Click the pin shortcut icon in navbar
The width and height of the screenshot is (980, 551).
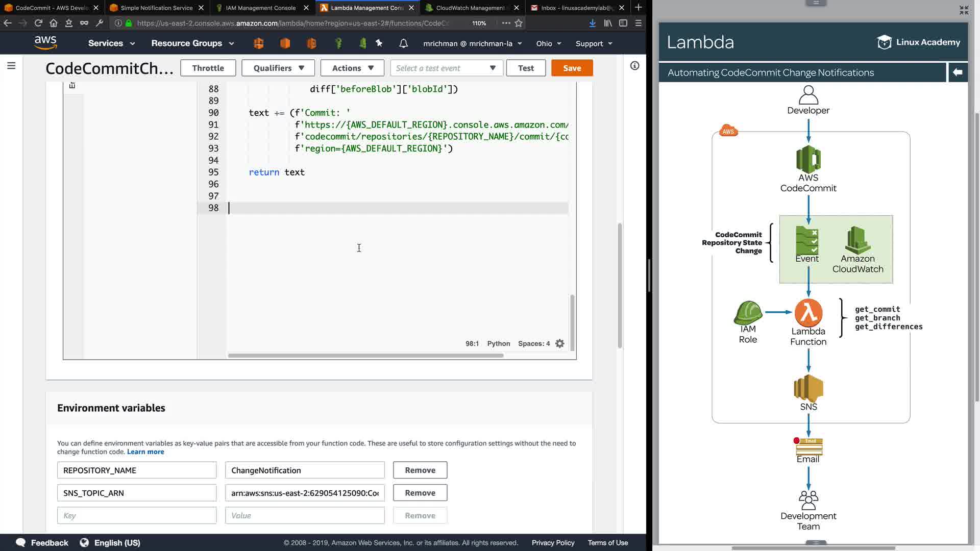pyautogui.click(x=379, y=43)
